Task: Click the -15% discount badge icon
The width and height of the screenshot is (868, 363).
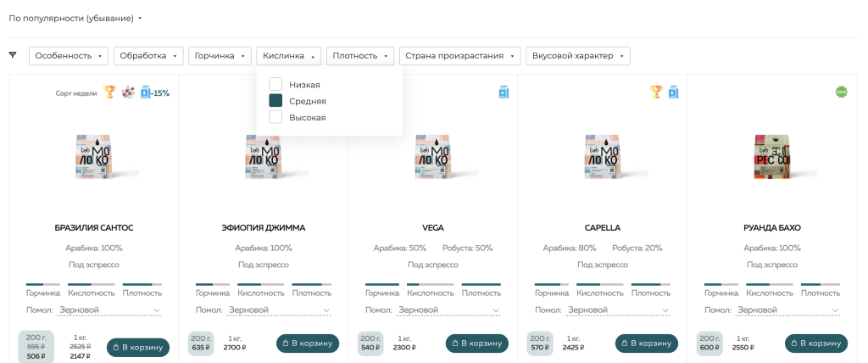Action: (x=155, y=92)
